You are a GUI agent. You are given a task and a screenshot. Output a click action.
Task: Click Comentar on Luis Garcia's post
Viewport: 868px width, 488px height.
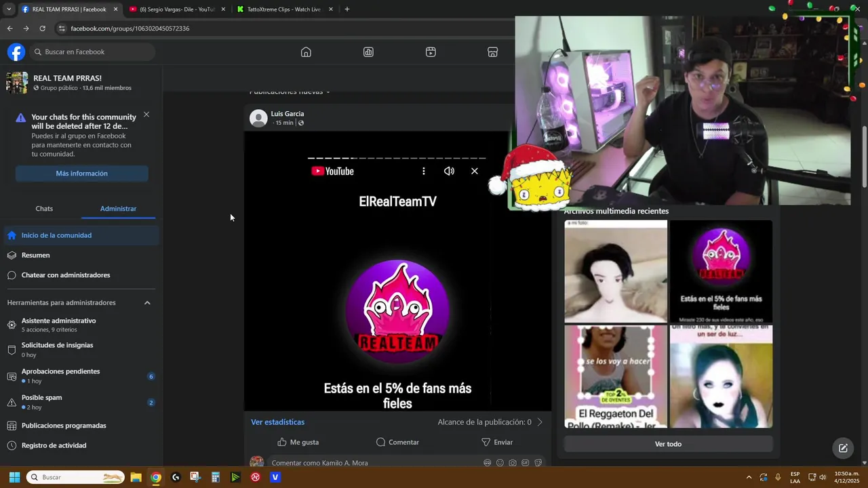click(x=397, y=442)
